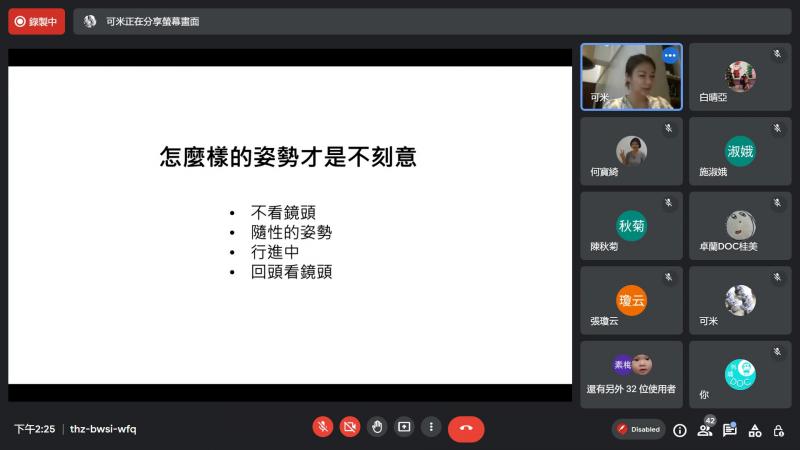This screenshot has height=450, width=800.
Task: Click the presenter avatar icon in banner
Action: click(x=90, y=21)
